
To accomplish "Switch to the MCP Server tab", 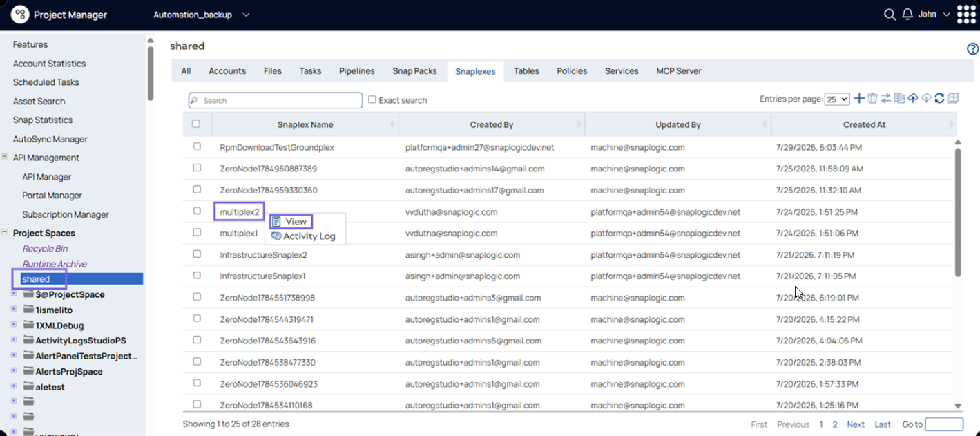I will coord(679,71).
